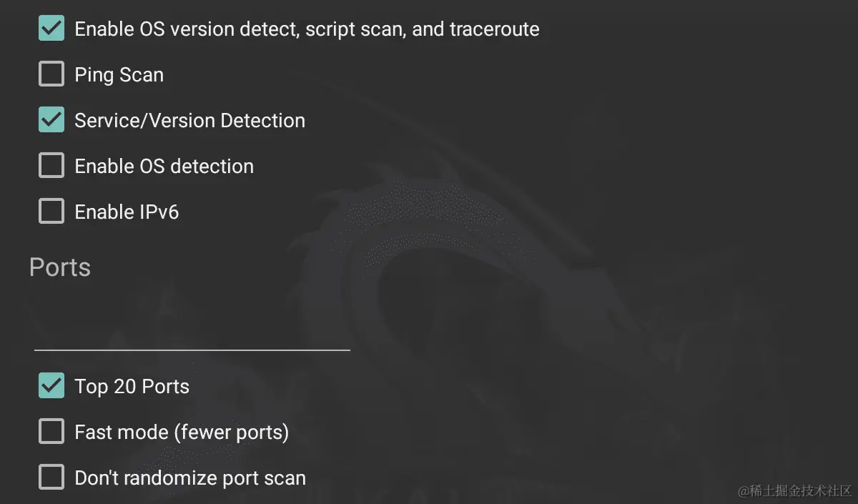858x504 pixels.
Task: Click the 'Ports' section heading
Action: [60, 267]
